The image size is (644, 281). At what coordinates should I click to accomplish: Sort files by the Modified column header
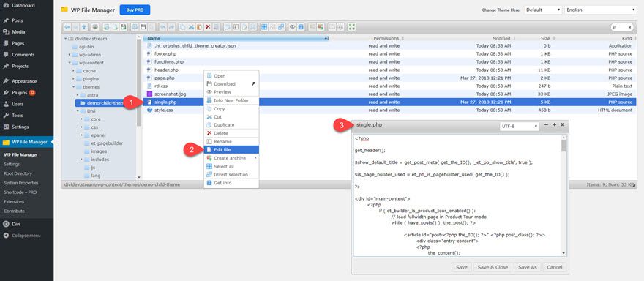click(x=501, y=38)
